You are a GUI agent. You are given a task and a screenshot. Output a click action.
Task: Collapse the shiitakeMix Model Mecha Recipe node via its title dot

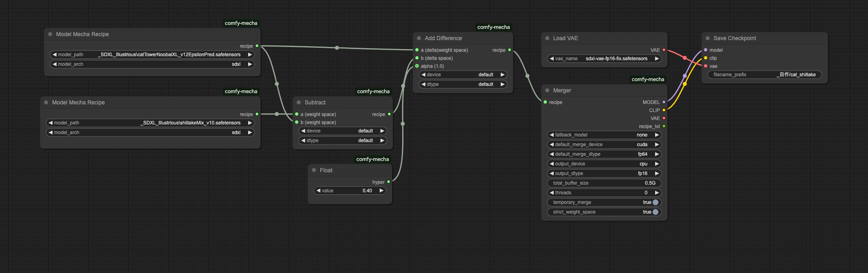click(x=46, y=102)
